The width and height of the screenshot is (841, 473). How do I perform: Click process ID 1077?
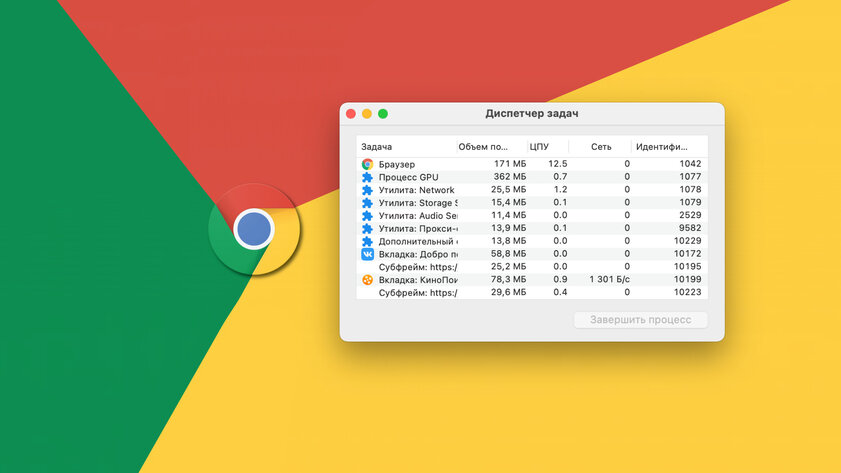[690, 176]
